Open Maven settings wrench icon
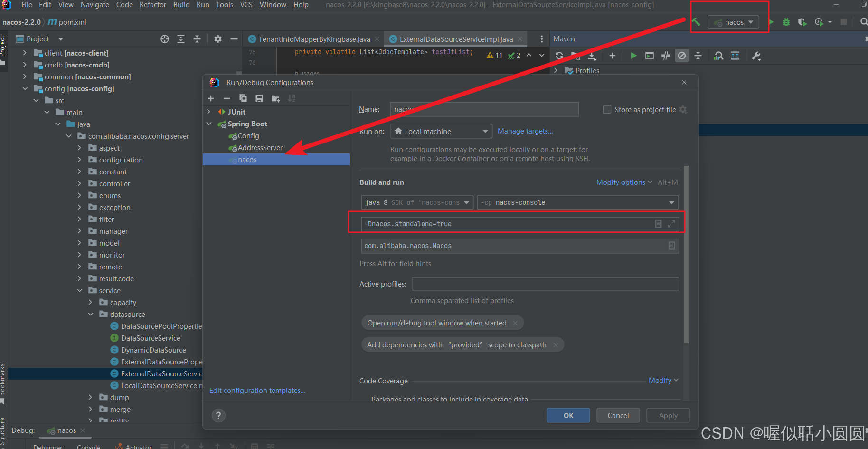The image size is (868, 449). [756, 56]
